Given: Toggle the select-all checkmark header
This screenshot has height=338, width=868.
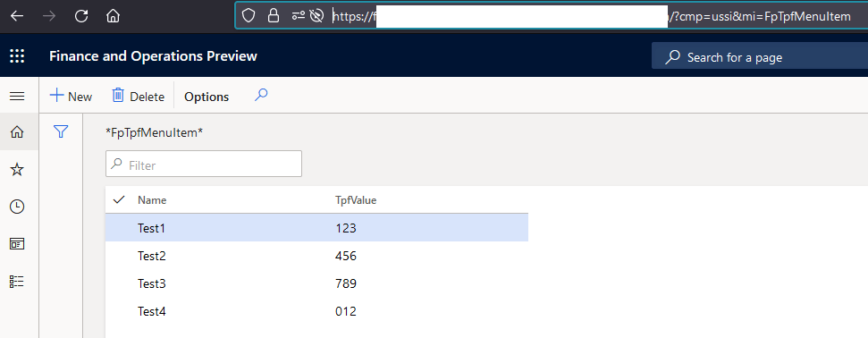Looking at the screenshot, I should click(119, 200).
